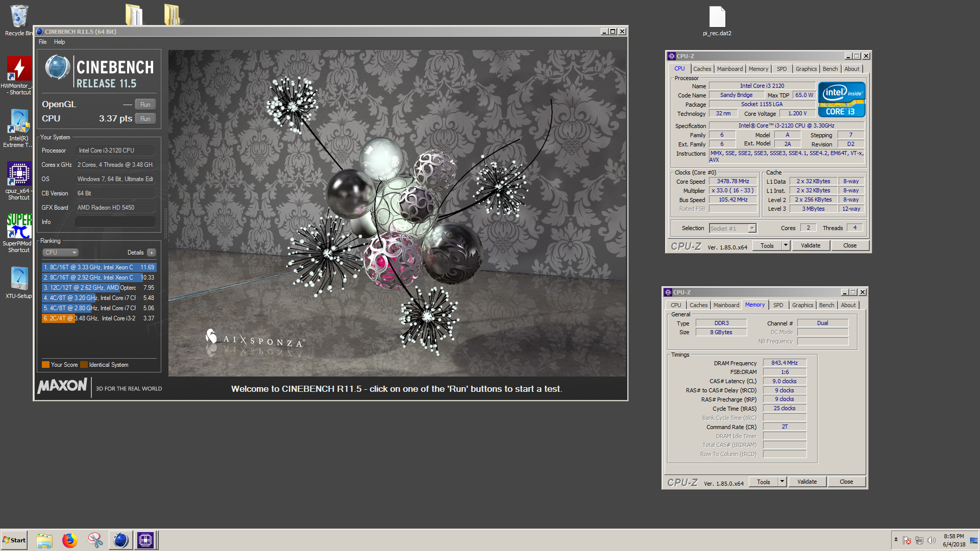Click Tools button in upper CPU-Z
The width and height of the screenshot is (980, 551).
[767, 246]
